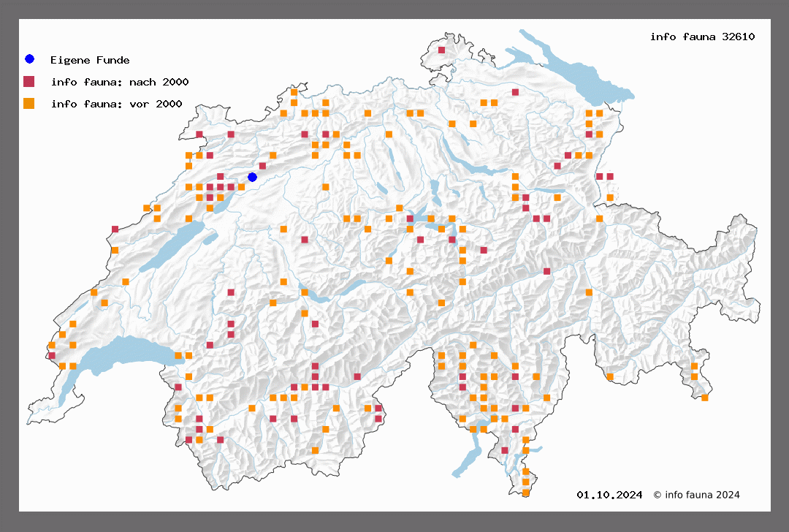Image resolution: width=789 pixels, height=532 pixels.
Task: Click the 'Eigene Funde' legend label
Action: point(90,60)
